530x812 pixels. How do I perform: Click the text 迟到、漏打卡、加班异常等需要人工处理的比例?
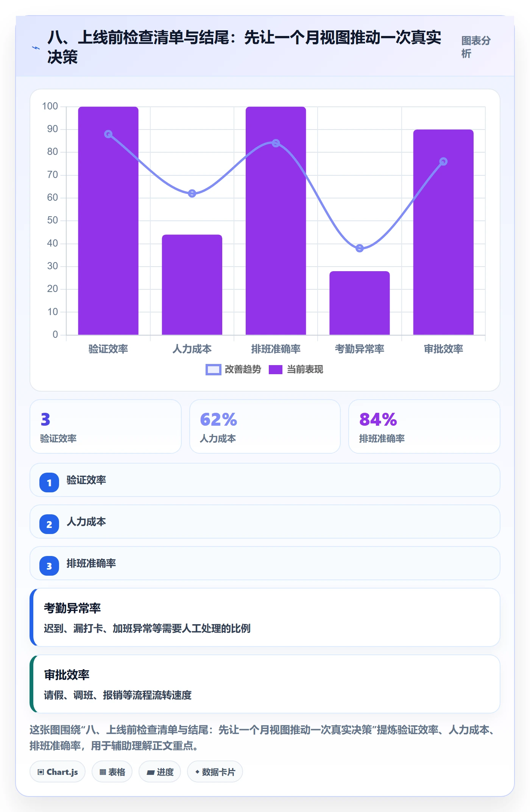(147, 628)
